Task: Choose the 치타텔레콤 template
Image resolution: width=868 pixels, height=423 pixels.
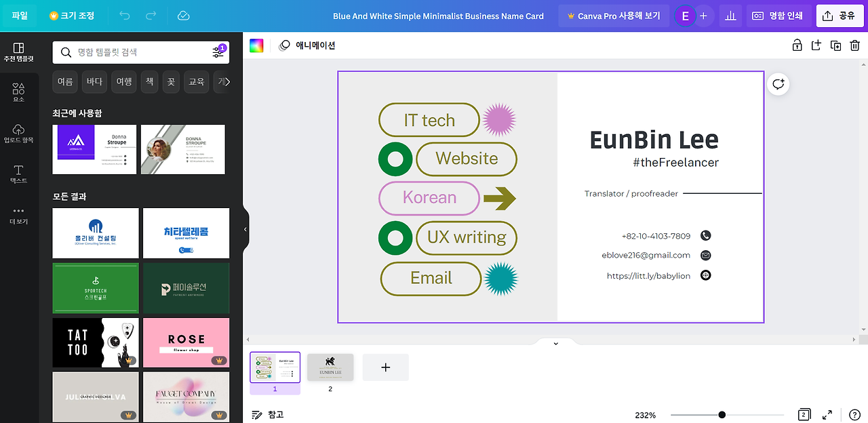Action: (186, 233)
